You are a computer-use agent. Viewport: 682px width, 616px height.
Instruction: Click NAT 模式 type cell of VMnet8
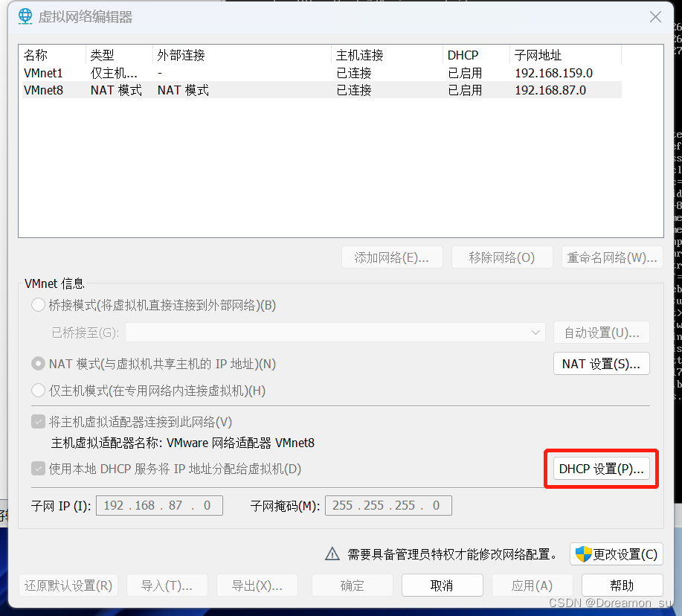coord(116,90)
